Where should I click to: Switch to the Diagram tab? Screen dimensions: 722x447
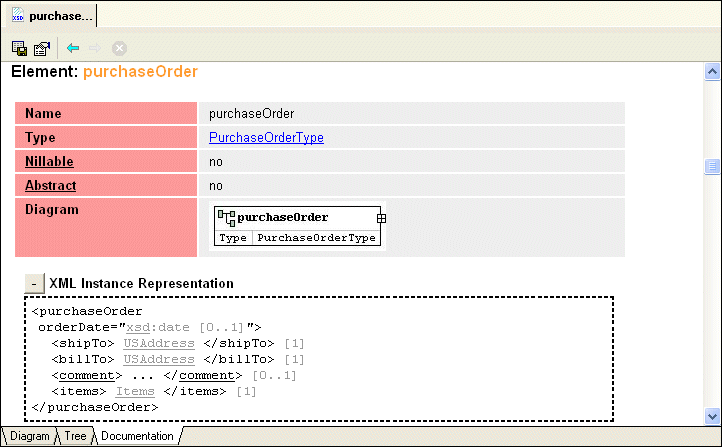pyautogui.click(x=29, y=437)
